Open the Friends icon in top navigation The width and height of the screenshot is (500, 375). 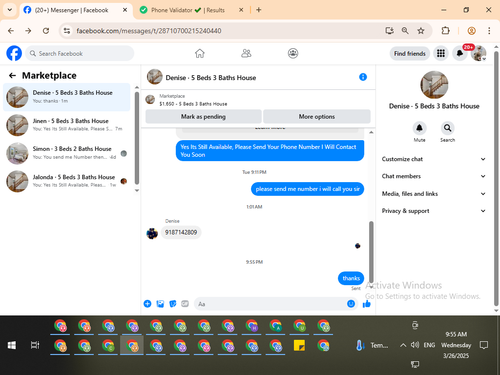(x=246, y=53)
